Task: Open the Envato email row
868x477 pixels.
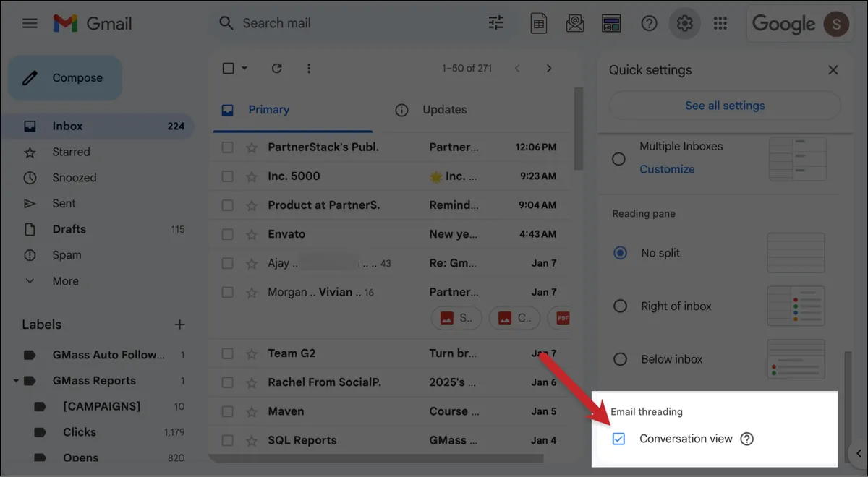Action: tap(391, 234)
